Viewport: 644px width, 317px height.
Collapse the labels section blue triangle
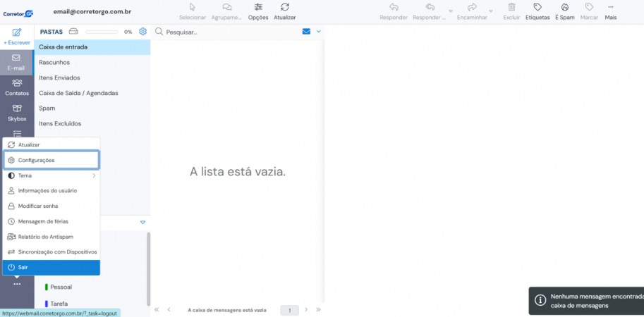point(143,223)
